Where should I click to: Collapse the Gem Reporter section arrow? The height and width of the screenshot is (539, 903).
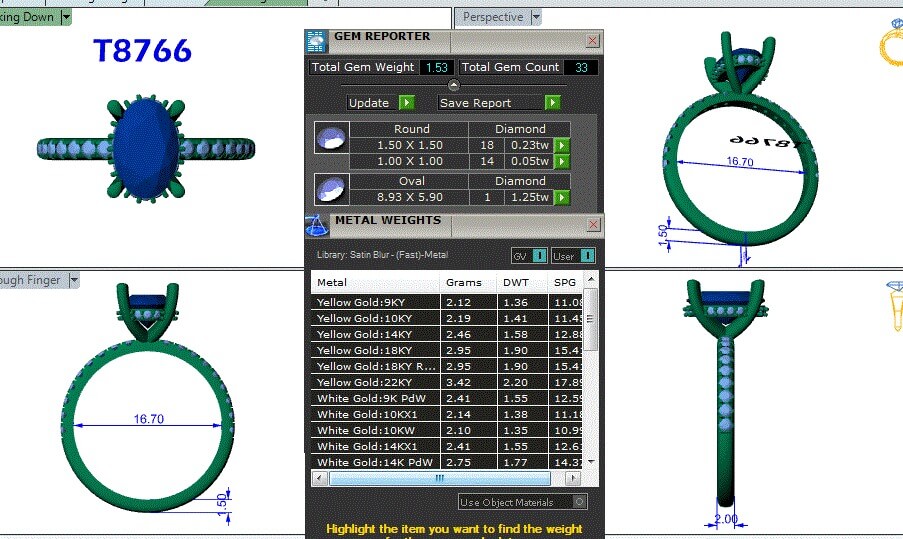(x=453, y=85)
